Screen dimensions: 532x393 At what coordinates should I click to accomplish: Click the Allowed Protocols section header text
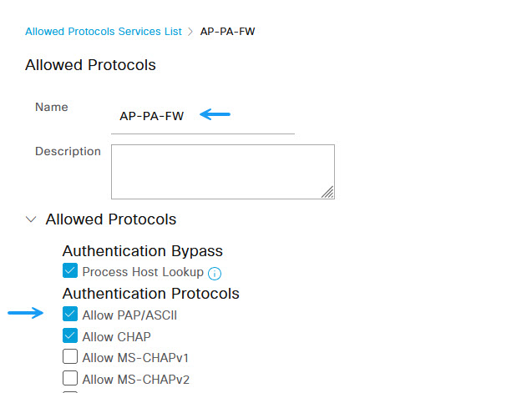[111, 219]
